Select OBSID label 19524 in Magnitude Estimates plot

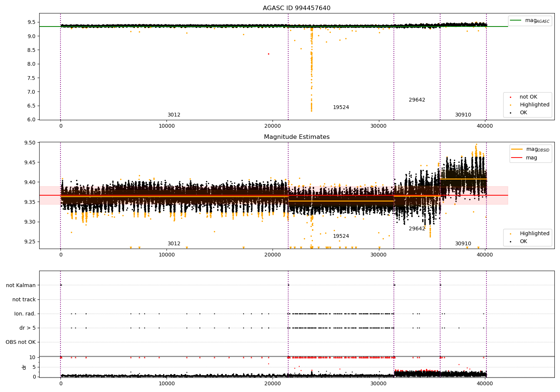tap(341, 236)
